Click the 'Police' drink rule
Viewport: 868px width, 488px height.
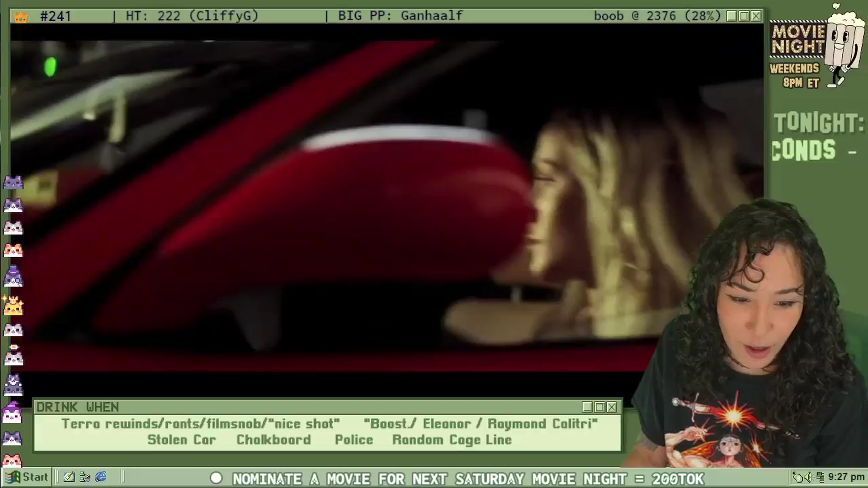point(354,440)
